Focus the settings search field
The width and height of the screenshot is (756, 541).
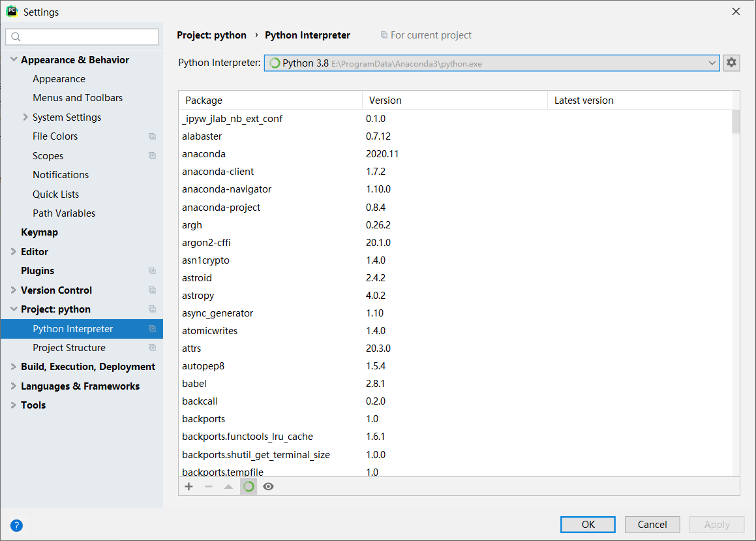(x=82, y=37)
